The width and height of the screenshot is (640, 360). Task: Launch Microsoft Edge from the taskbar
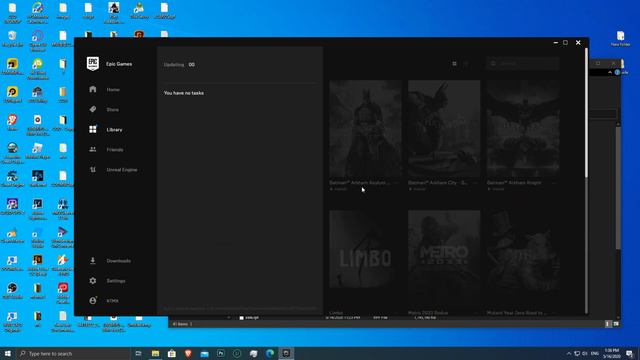pyautogui.click(x=270, y=353)
